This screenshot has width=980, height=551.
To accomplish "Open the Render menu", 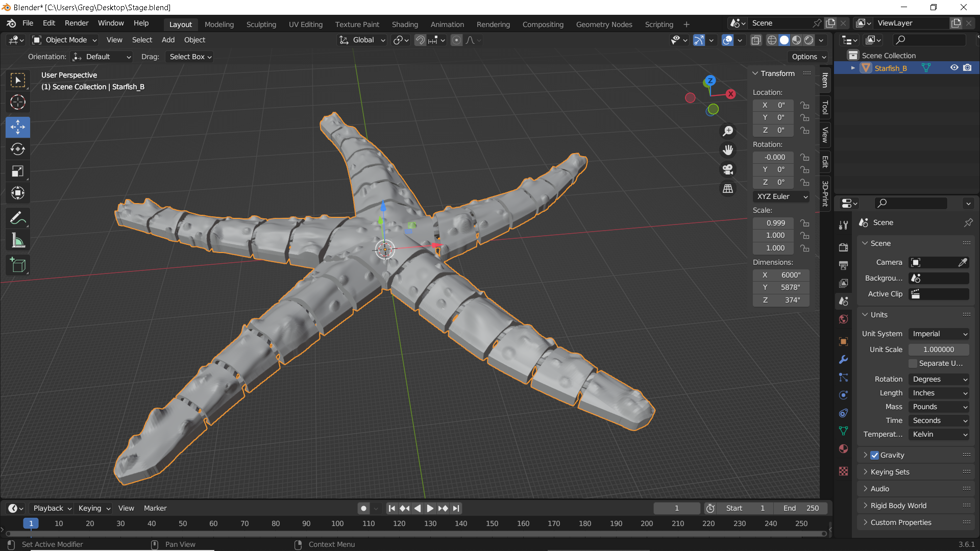I will click(x=77, y=23).
